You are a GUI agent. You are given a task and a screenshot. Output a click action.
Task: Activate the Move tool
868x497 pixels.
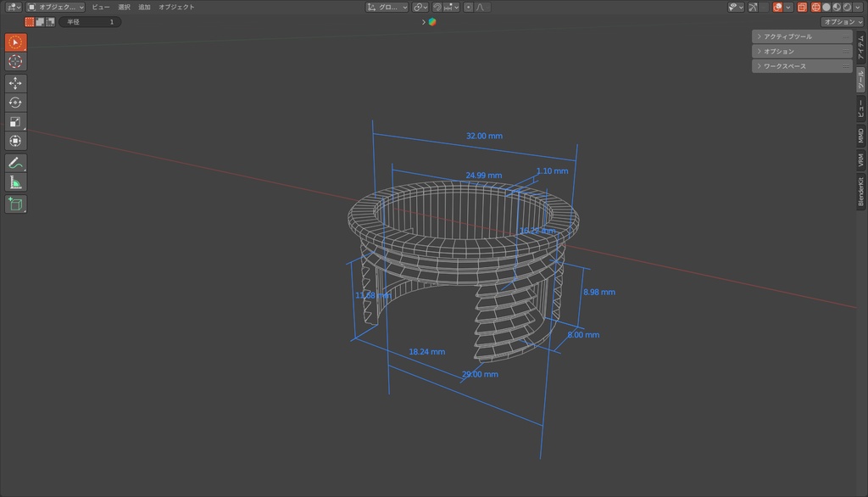[15, 83]
